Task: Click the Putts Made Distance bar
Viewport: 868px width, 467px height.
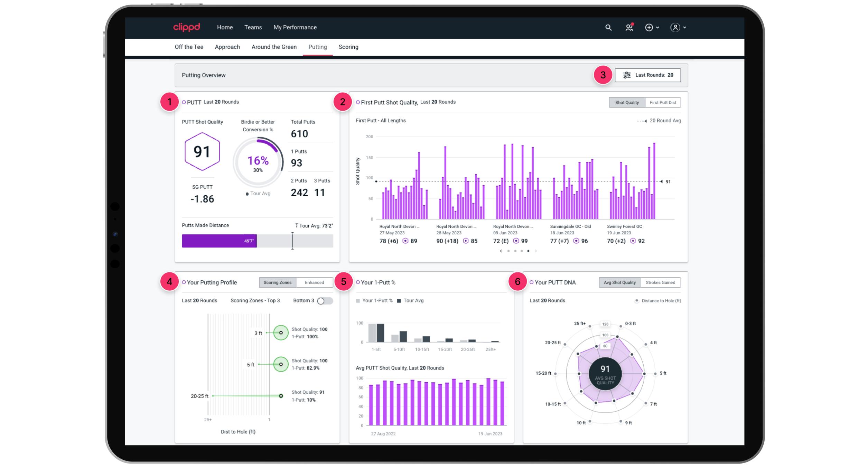Action: click(219, 241)
